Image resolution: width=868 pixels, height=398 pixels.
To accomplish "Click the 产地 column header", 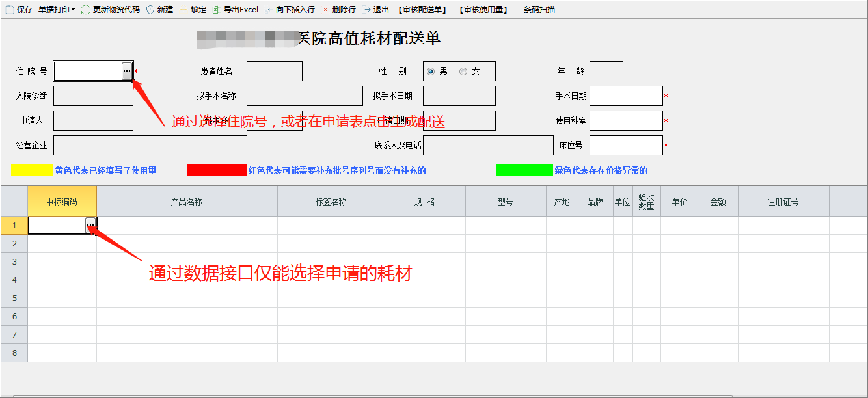I will pos(562,202).
